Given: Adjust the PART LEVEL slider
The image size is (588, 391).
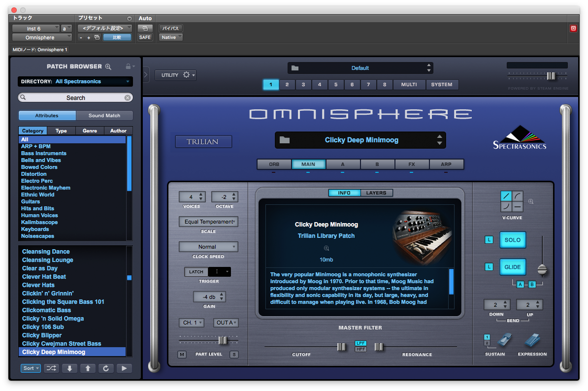Looking at the screenshot, I should pos(223,340).
